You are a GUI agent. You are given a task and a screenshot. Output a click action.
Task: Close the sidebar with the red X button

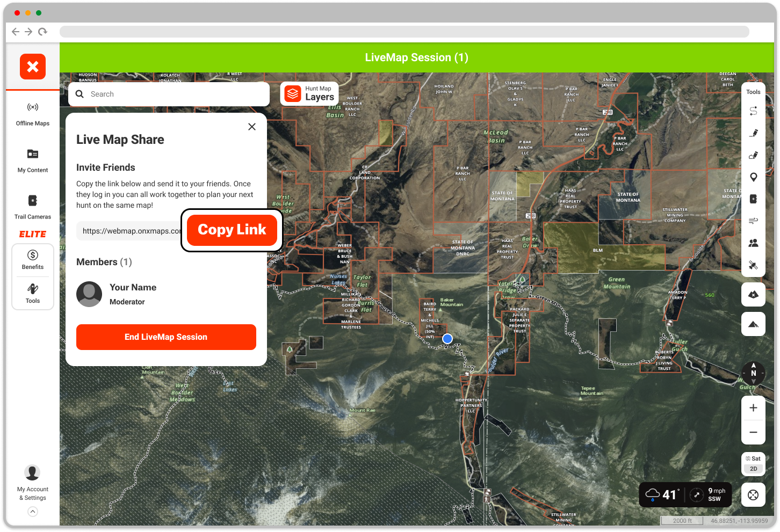pos(33,67)
